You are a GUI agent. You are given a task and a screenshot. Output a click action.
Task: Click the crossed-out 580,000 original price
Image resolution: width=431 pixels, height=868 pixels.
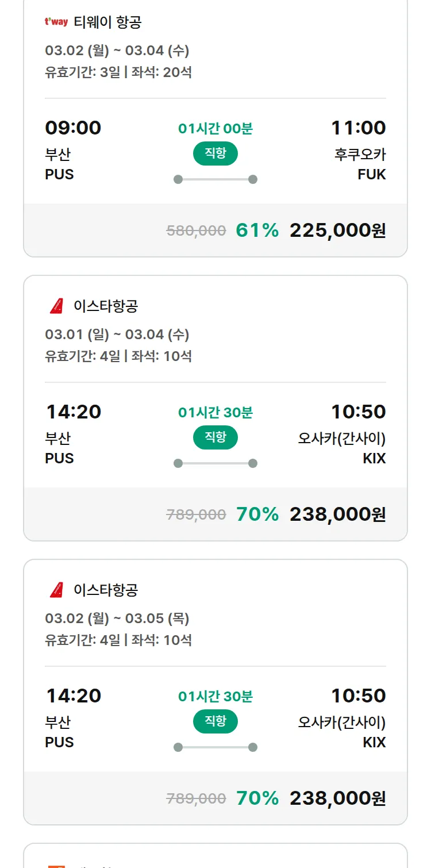pyautogui.click(x=196, y=231)
